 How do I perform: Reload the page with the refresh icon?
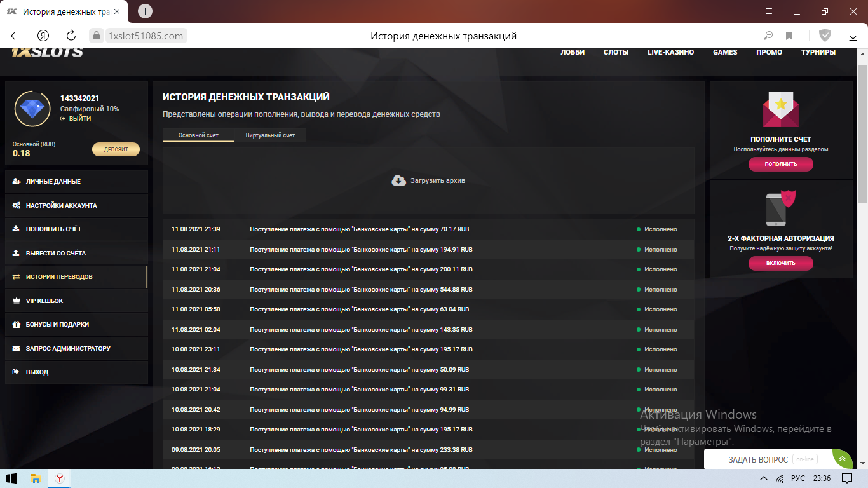[71, 36]
